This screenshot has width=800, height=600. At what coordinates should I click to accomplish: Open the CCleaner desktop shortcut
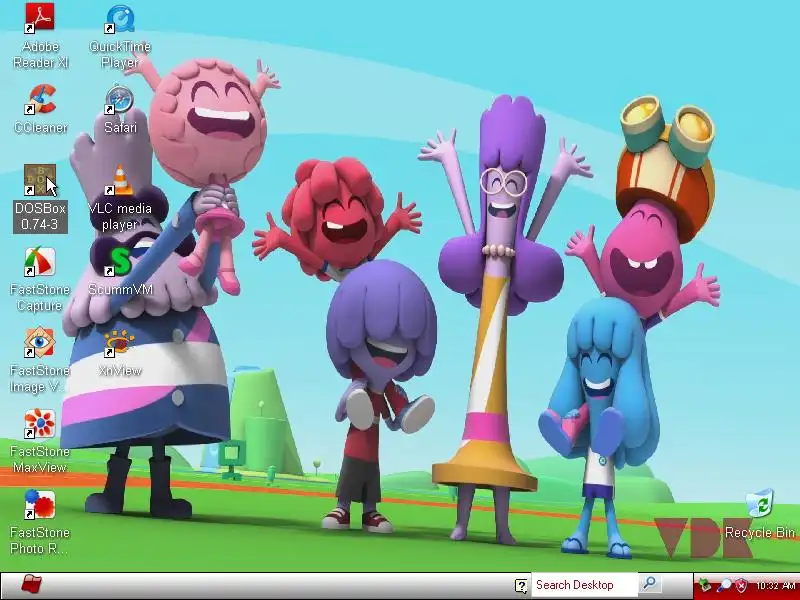click(40, 108)
